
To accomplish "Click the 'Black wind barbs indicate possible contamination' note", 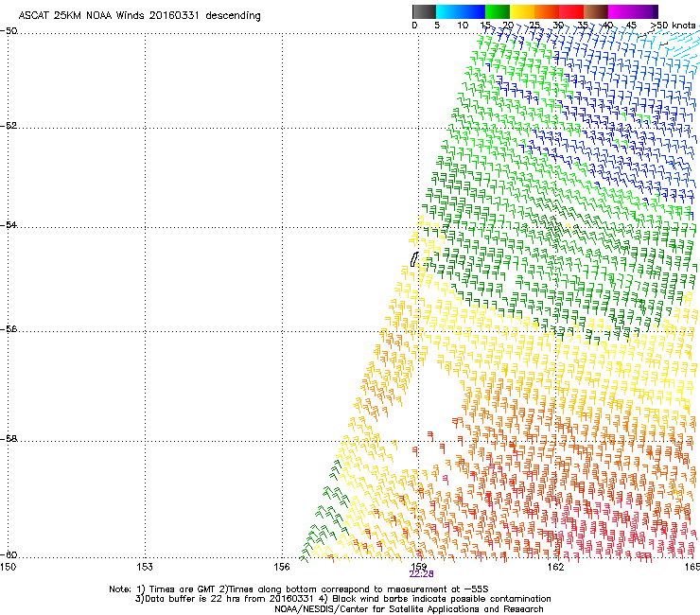I will click(x=442, y=599).
